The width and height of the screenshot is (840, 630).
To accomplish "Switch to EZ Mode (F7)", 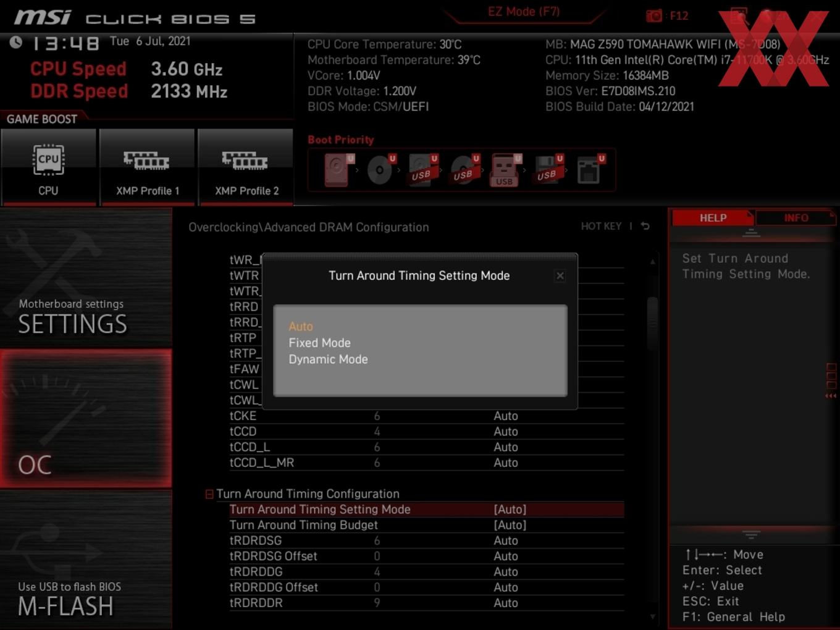I will [524, 12].
